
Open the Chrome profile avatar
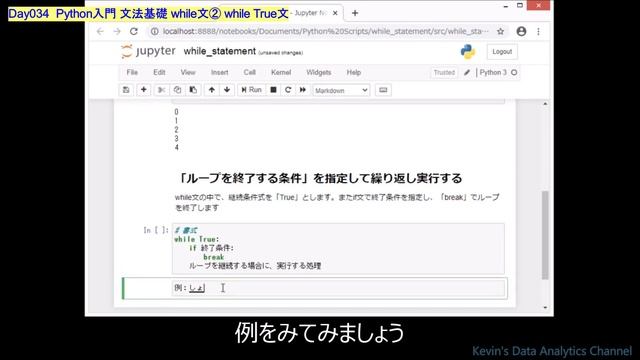point(521,31)
